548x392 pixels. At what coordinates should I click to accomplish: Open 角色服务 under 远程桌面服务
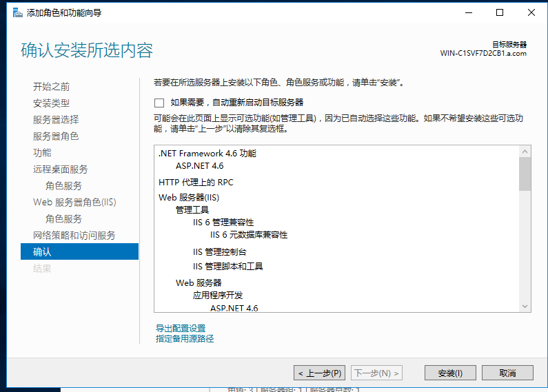tap(63, 185)
